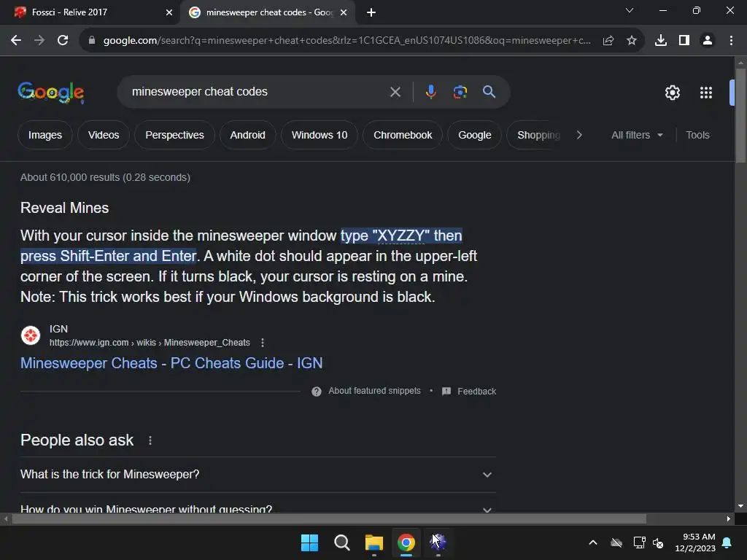The height and width of the screenshot is (560, 747).
Task: Switch to Fossci - Relive 2017 tab
Action: (x=90, y=12)
